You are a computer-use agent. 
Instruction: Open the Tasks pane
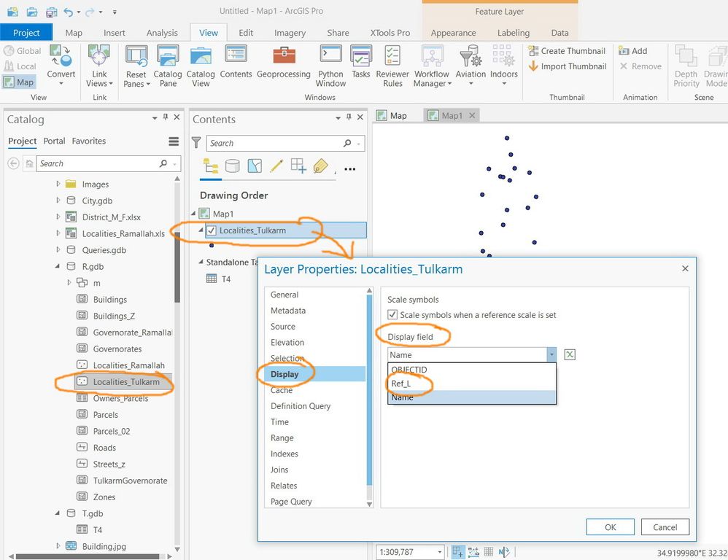coord(361,61)
